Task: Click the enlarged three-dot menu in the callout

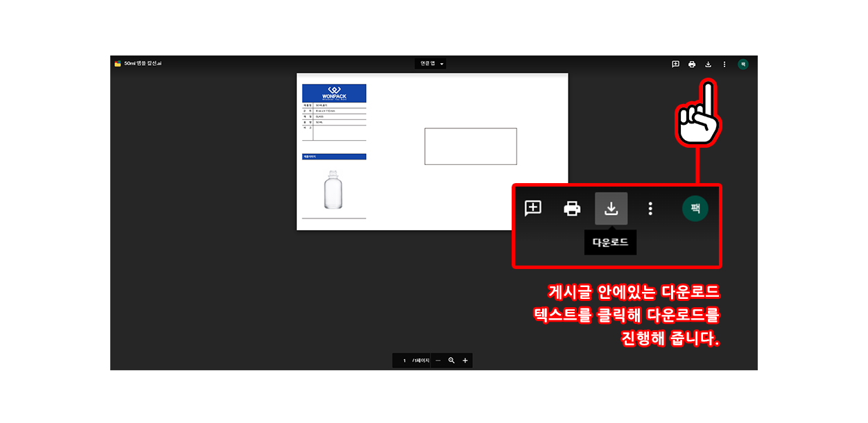Action: click(650, 208)
